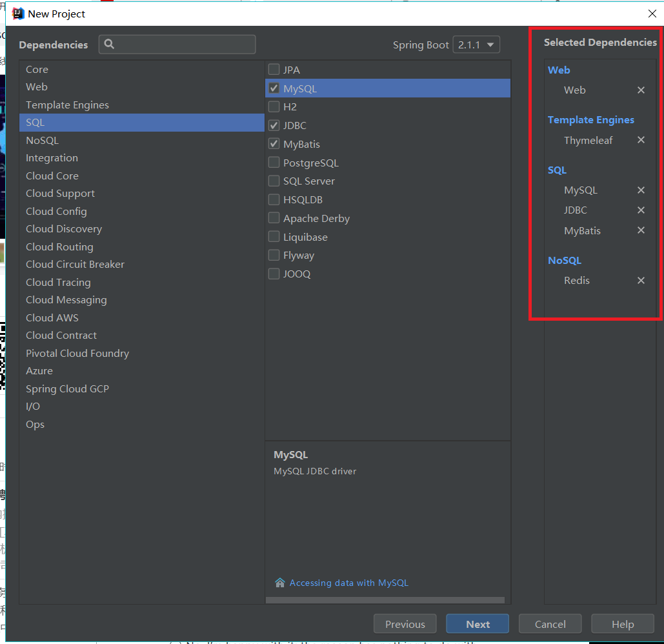Select the Spring Cloud GCP category
Viewport: 664px width, 644px height.
[x=142, y=388]
